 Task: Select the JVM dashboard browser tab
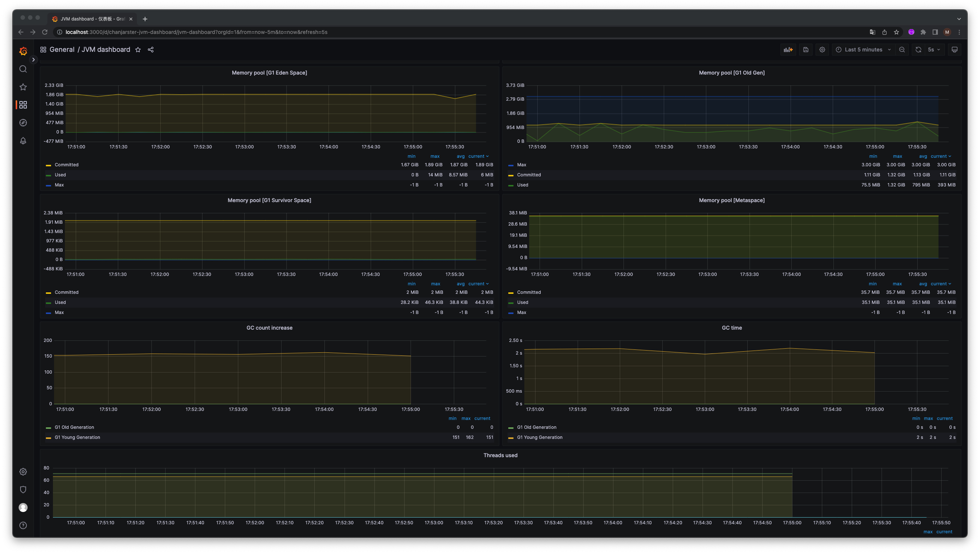(x=92, y=19)
